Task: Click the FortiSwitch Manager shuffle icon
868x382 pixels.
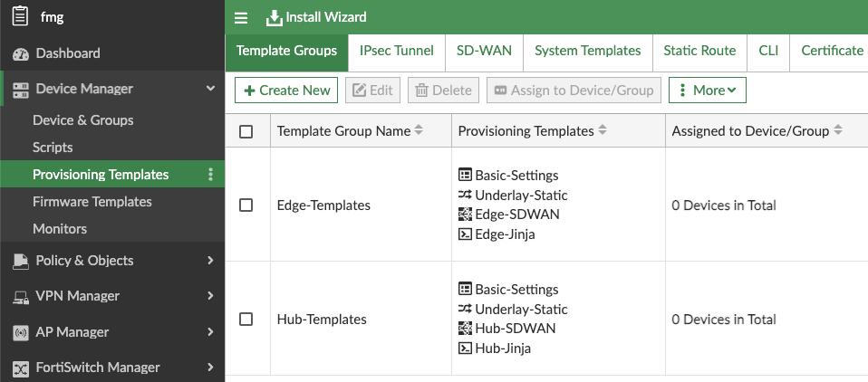Action: click(21, 368)
